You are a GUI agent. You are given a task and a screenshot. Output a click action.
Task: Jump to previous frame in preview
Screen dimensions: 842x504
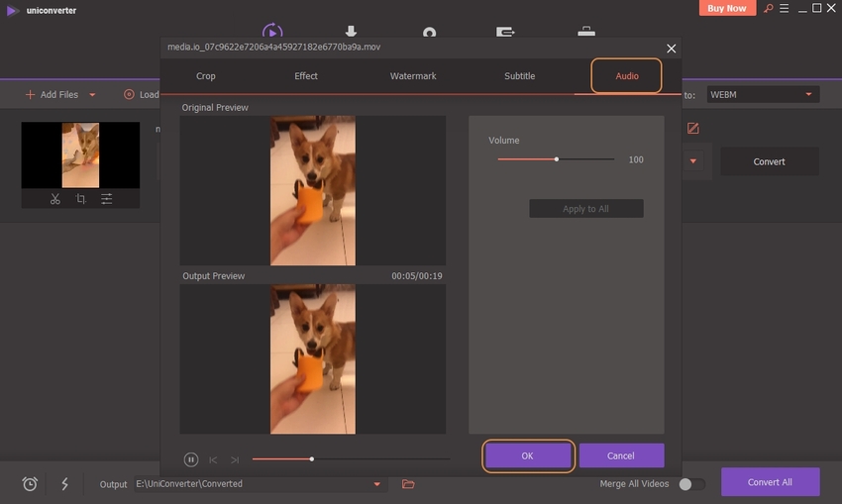(x=213, y=459)
